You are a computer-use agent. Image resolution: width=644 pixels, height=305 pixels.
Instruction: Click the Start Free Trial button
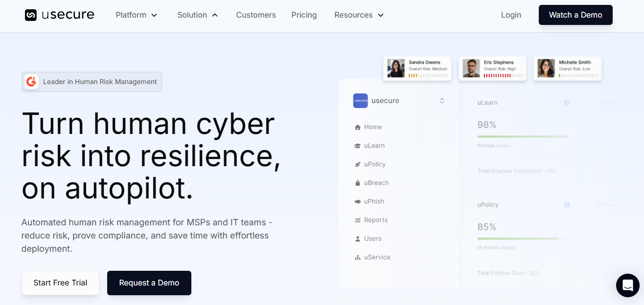click(60, 283)
